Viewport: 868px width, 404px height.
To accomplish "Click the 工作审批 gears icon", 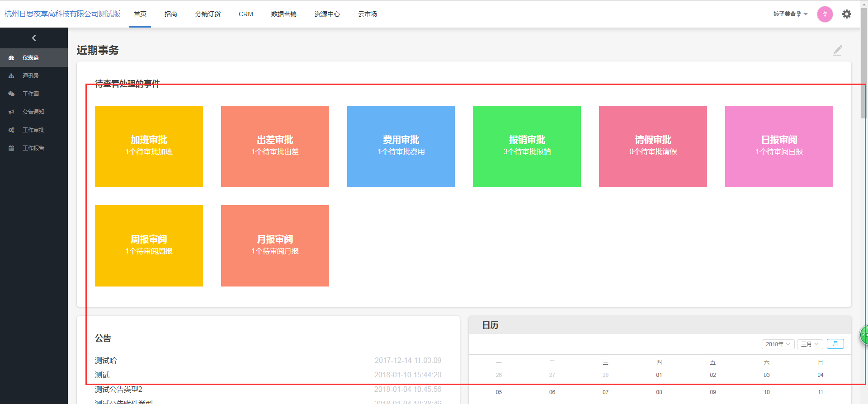I will click(11, 130).
